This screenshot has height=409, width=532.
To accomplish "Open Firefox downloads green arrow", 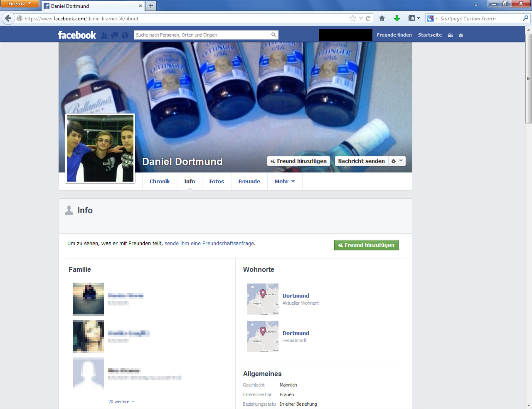I will pos(397,18).
